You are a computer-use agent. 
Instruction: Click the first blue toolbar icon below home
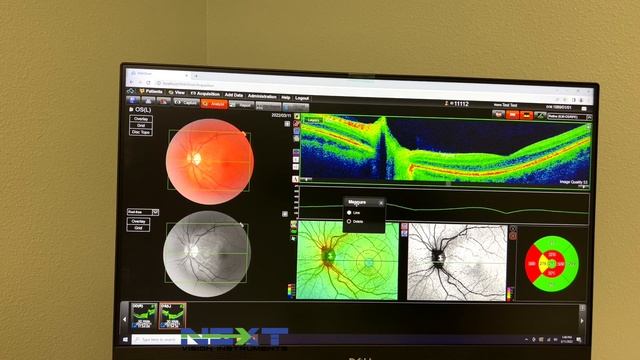click(133, 100)
